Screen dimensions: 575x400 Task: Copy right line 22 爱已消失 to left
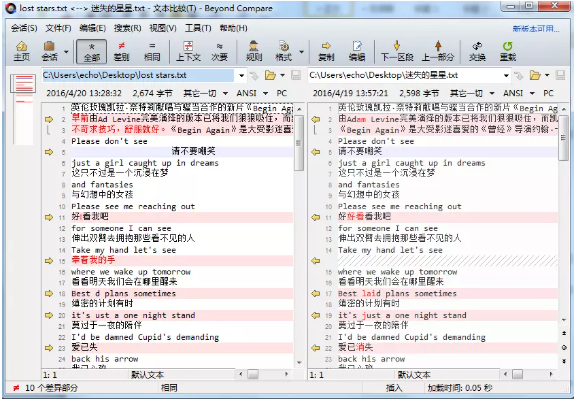pyautogui.click(x=315, y=348)
